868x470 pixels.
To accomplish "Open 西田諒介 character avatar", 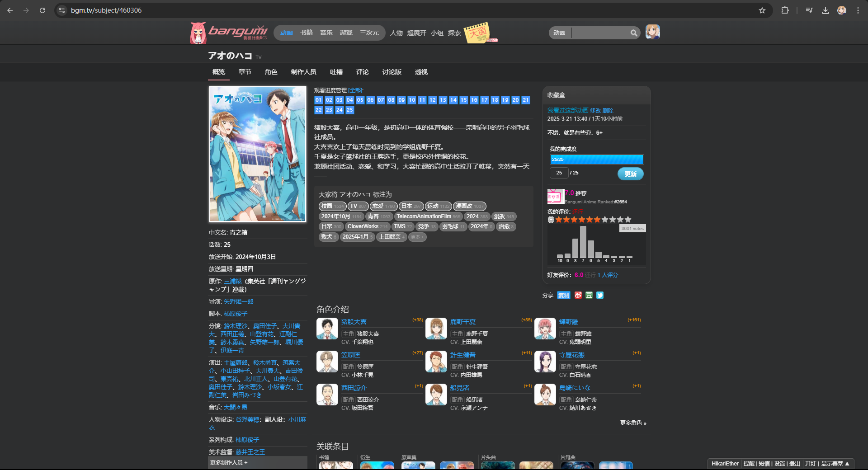I will [x=327, y=395].
